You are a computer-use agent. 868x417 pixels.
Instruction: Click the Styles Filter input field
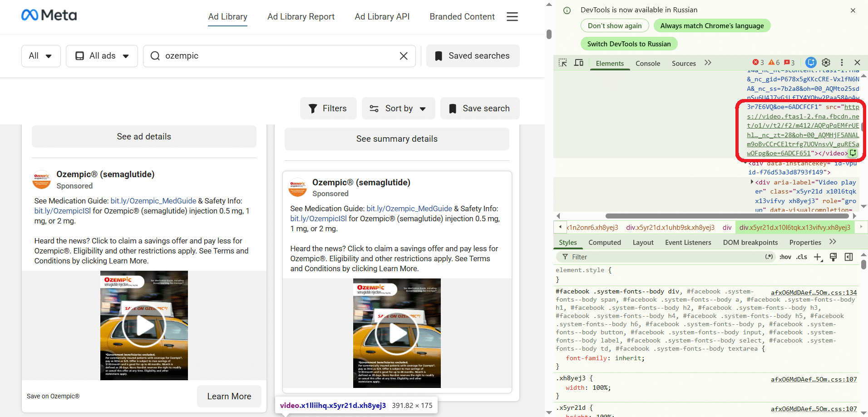[x=665, y=257]
